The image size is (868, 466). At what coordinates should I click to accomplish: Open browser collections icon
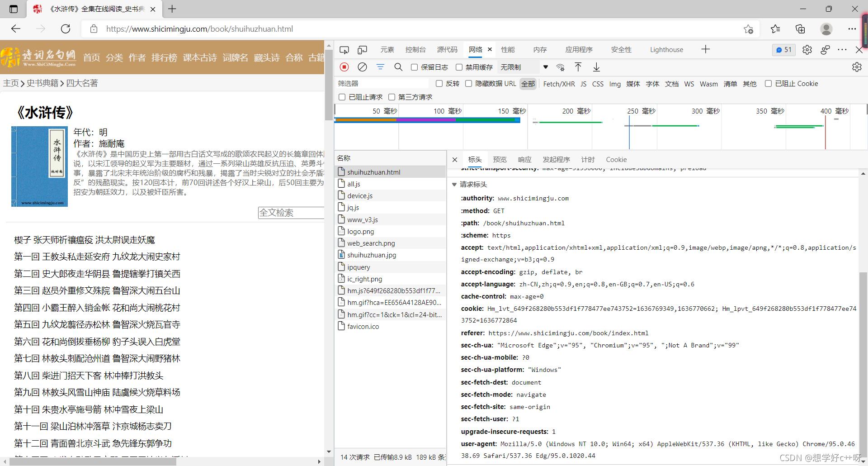pyautogui.click(x=800, y=29)
